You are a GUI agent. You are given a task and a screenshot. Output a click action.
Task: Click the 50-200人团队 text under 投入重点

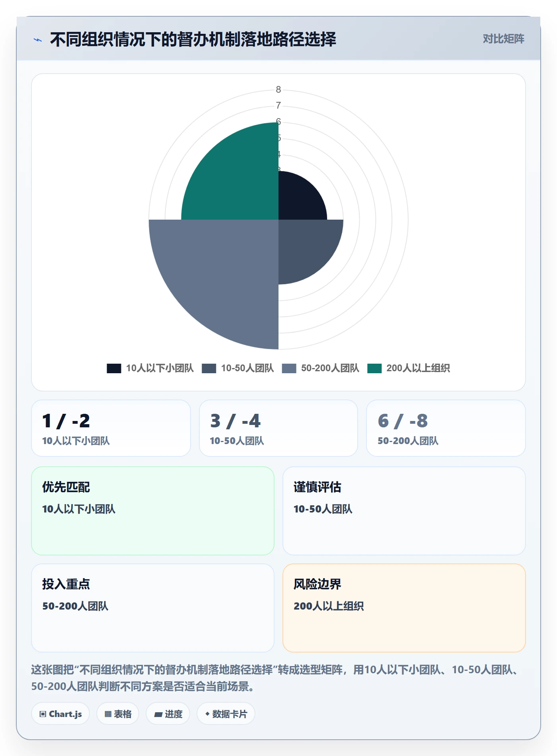click(75, 606)
